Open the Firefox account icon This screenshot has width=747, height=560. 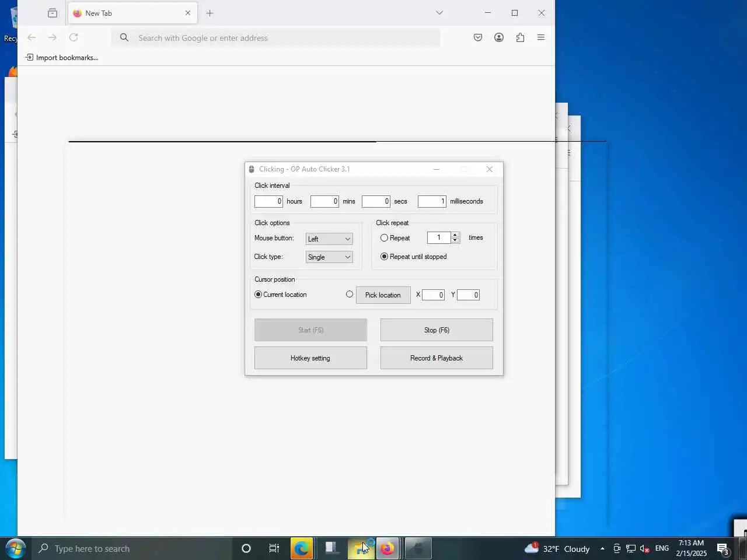pyautogui.click(x=499, y=37)
